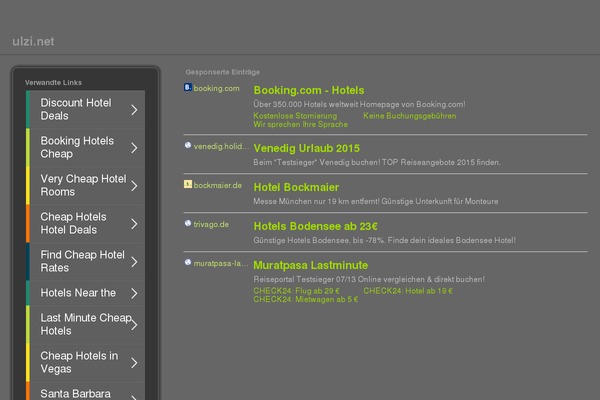Open the Hotels Bodensee ab 23€ headline
The height and width of the screenshot is (400, 600).
point(315,226)
